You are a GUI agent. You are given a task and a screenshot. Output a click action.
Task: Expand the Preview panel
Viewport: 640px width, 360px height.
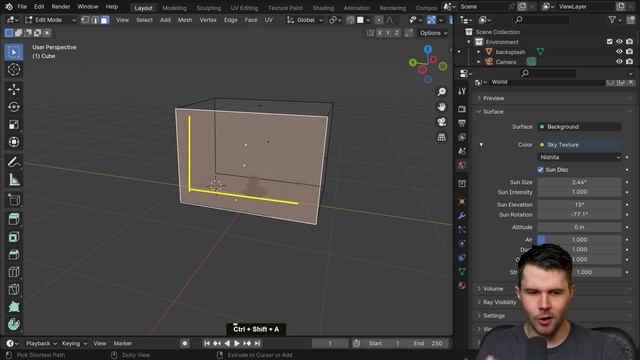tap(493, 98)
